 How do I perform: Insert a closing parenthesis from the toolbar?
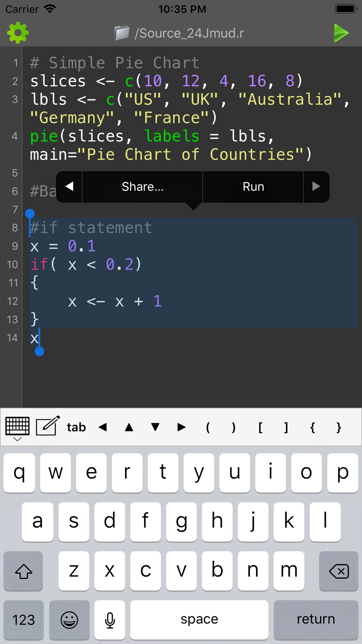click(x=233, y=428)
